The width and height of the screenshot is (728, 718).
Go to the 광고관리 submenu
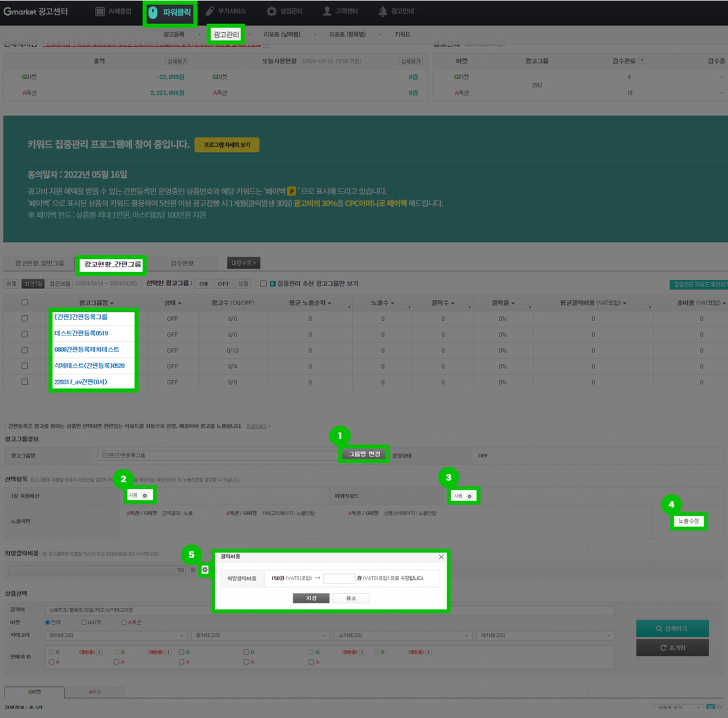(x=226, y=34)
